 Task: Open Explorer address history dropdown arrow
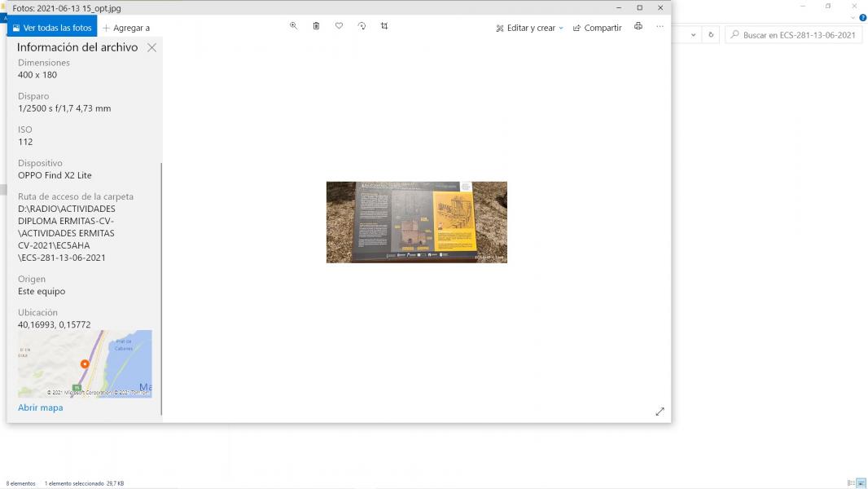(x=693, y=35)
